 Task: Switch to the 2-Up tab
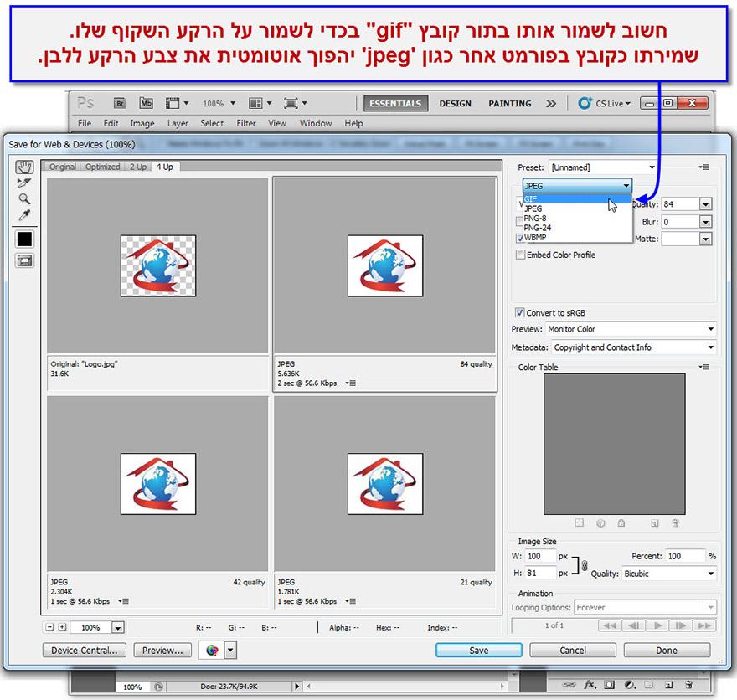138,167
